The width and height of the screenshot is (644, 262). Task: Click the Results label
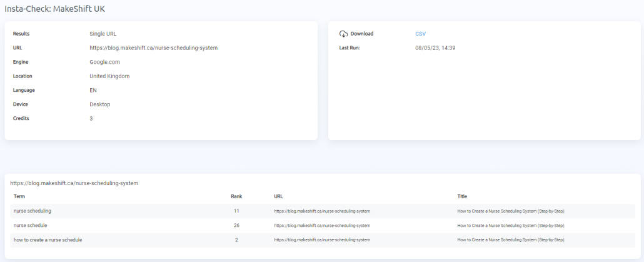pyautogui.click(x=21, y=34)
